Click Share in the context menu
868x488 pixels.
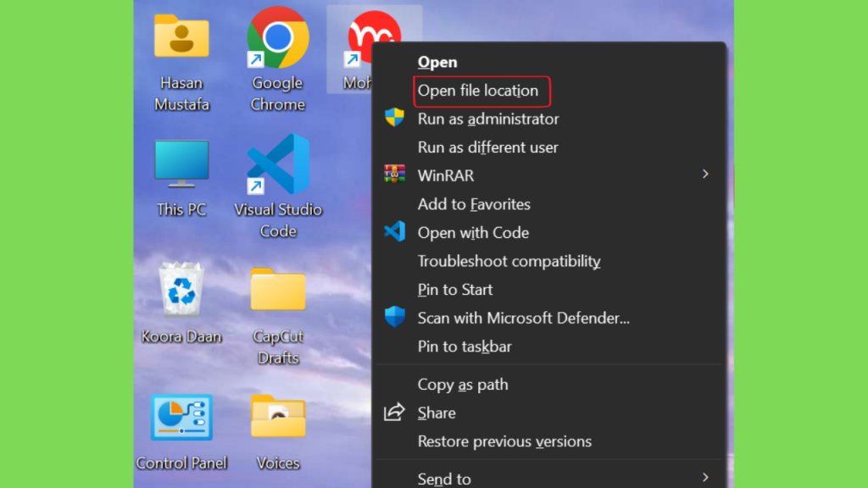437,413
